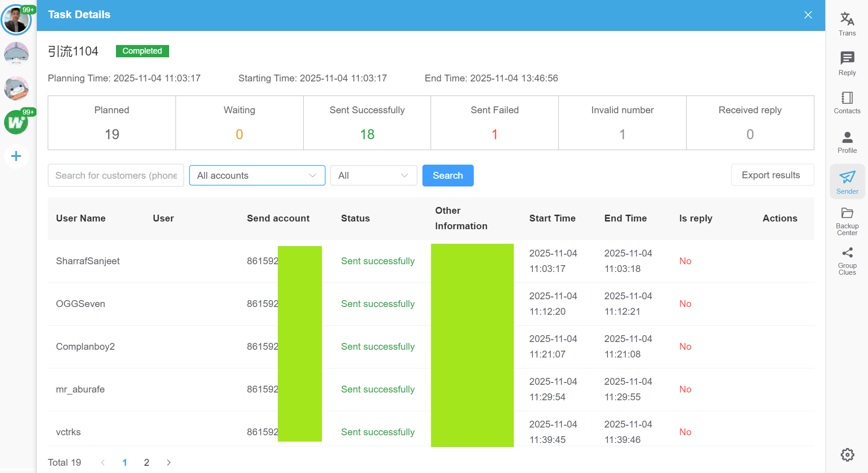
Task: Open the All accounts dropdown
Action: click(x=257, y=175)
